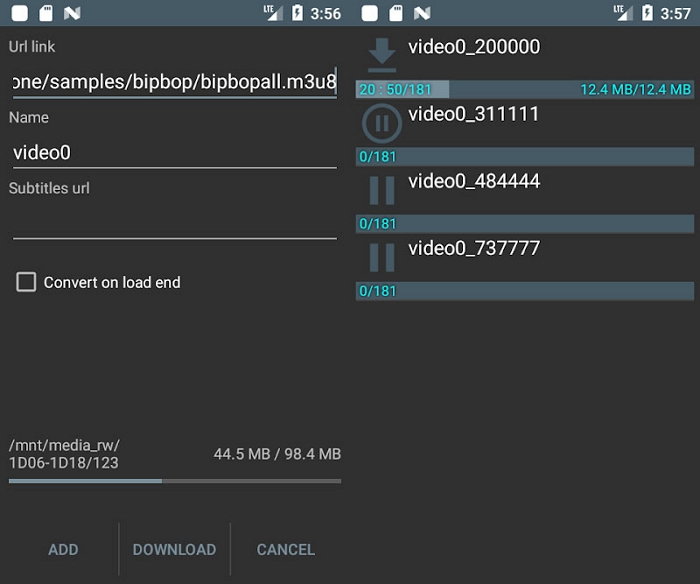Click the download arrow icon for video0_200000
Viewport: 700px width, 584px height.
382,55
